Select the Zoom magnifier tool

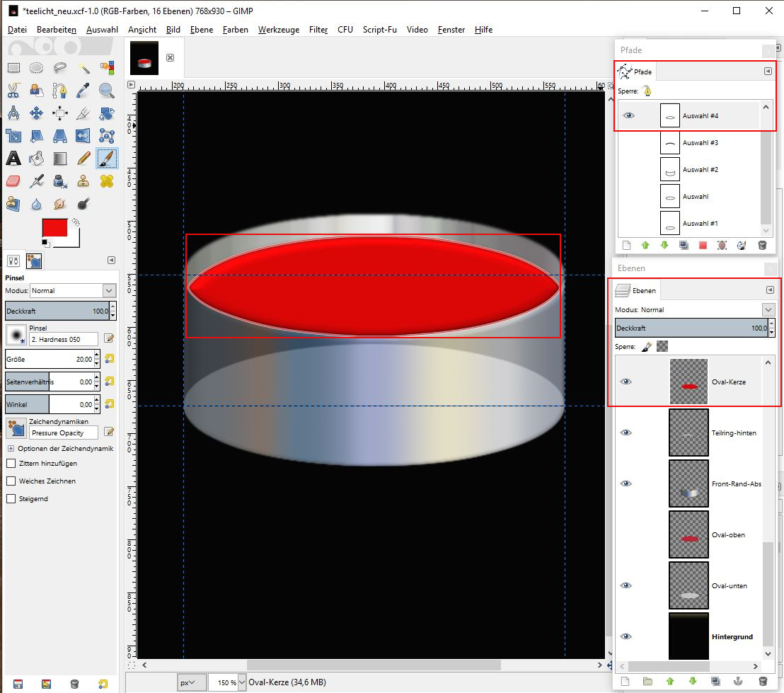(x=107, y=91)
